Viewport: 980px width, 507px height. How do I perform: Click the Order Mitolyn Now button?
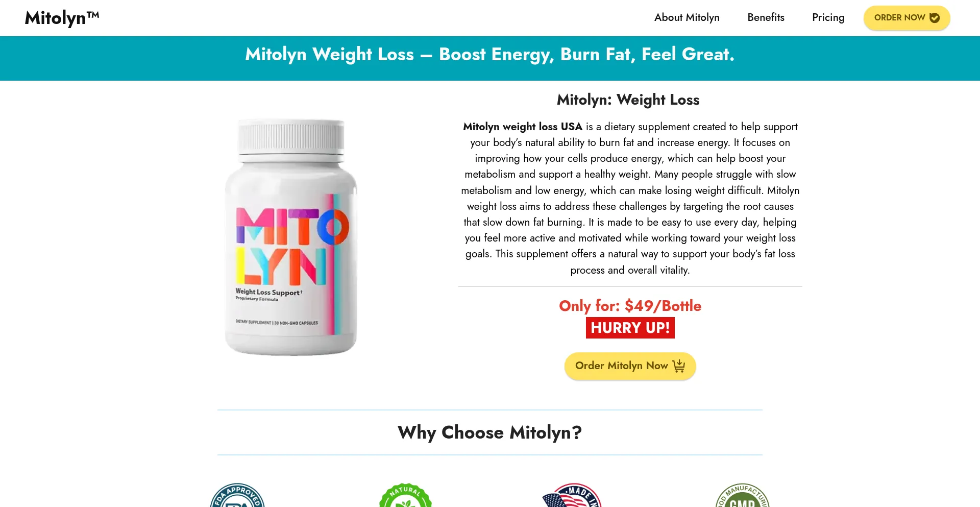tap(630, 366)
